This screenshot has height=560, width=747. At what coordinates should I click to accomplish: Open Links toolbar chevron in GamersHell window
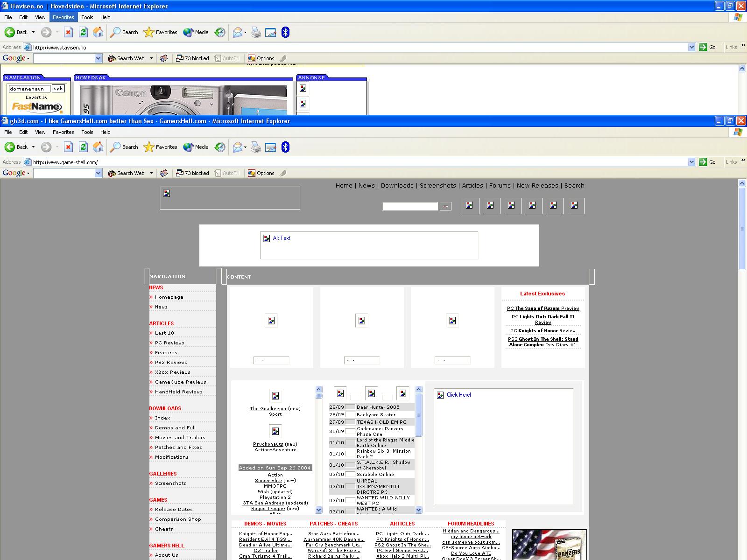743,160
